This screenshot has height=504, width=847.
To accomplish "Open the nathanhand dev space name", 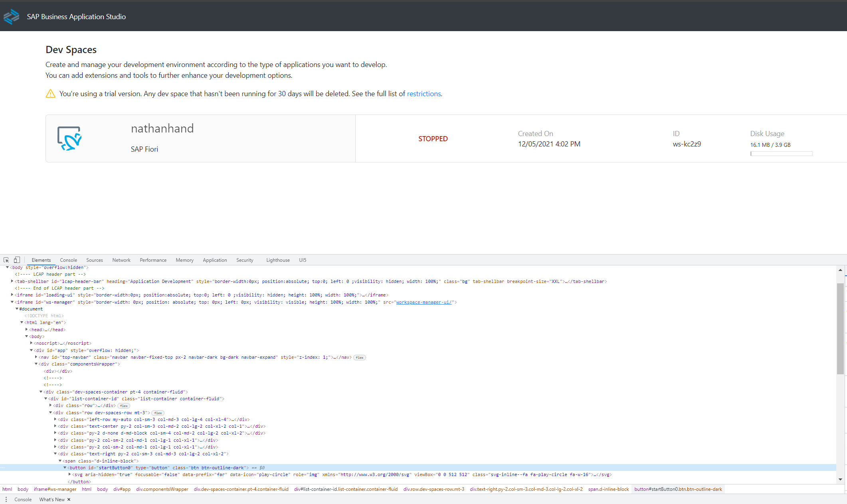I will [162, 128].
